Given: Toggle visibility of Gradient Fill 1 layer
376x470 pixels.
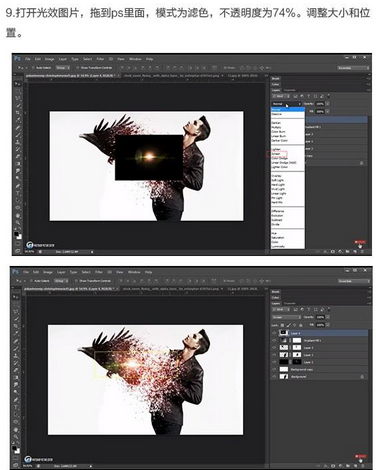Looking at the screenshot, I should 274,340.
